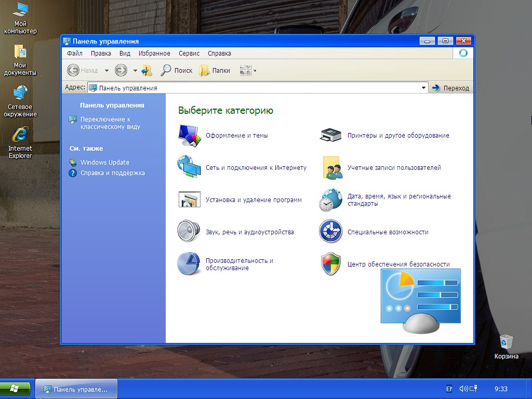Open the Accessibility Options icon
This screenshot has height=399, width=532.
click(x=330, y=232)
